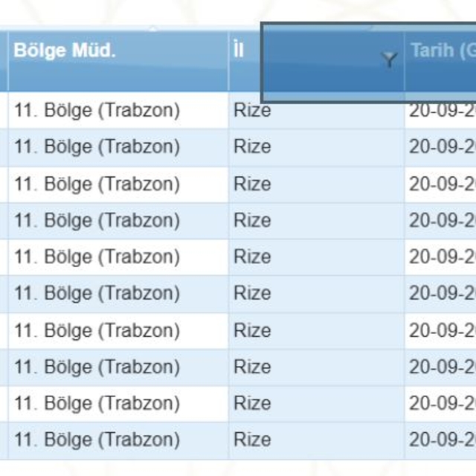Click the first row's 20-09 date cell
The width and height of the screenshot is (476, 476).
pos(442,111)
